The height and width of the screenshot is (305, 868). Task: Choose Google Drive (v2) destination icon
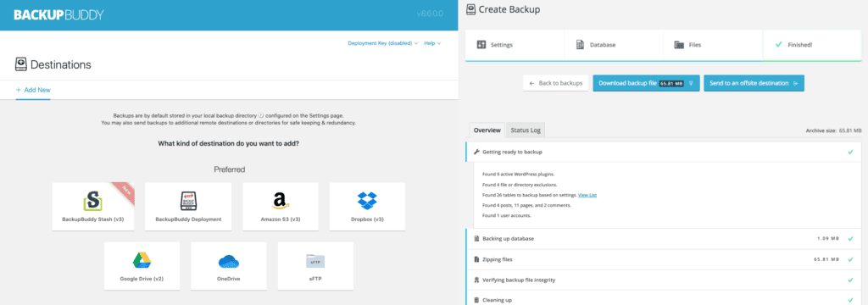coord(142,261)
